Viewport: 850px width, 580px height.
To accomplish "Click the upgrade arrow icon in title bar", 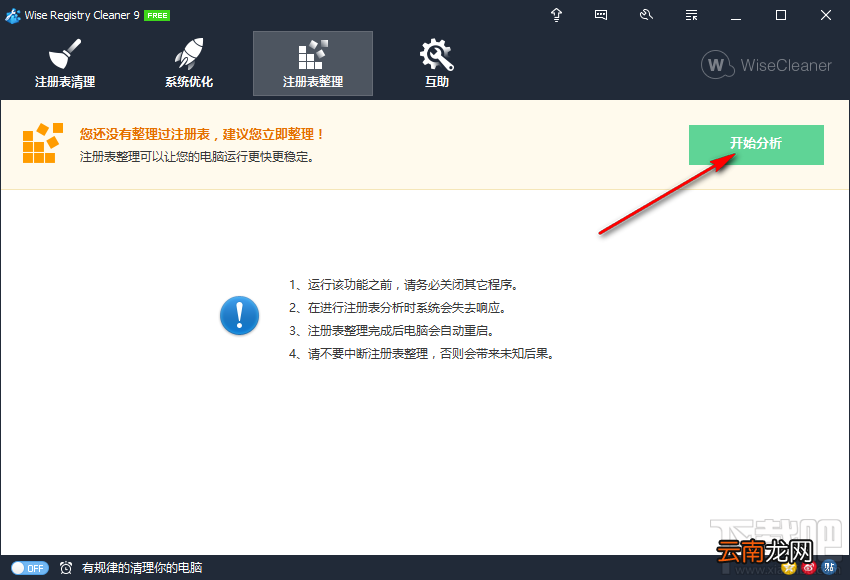I will [x=556, y=15].
